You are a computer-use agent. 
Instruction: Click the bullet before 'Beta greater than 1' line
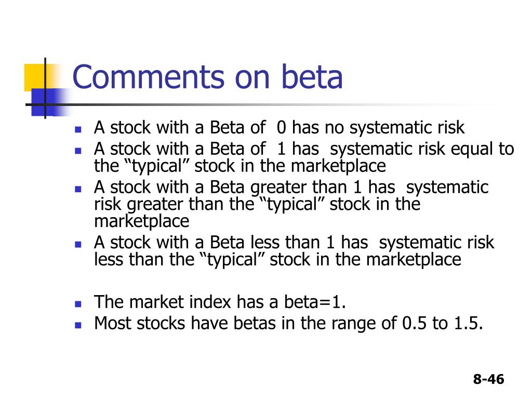click(x=78, y=189)
